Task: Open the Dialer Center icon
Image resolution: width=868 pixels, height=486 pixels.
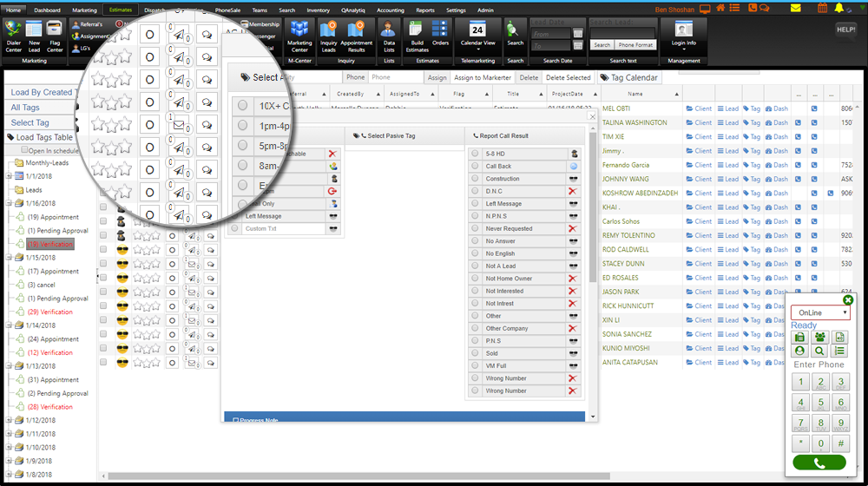Action: click(13, 36)
